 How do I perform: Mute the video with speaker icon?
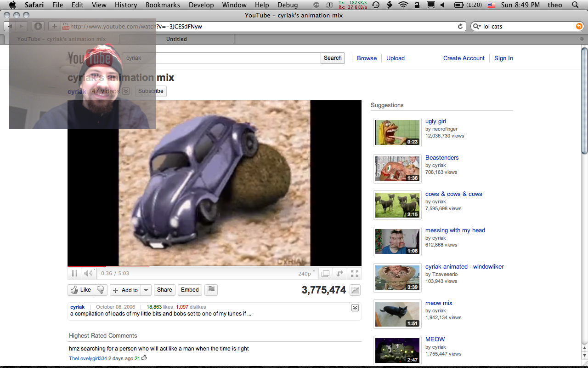coord(87,273)
